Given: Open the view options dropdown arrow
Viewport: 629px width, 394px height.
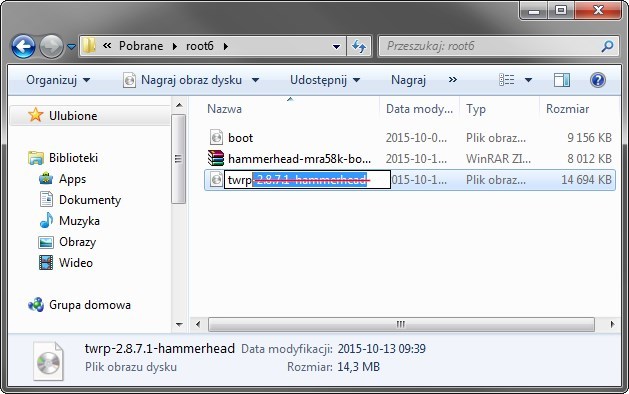Looking at the screenshot, I should pos(528,80).
